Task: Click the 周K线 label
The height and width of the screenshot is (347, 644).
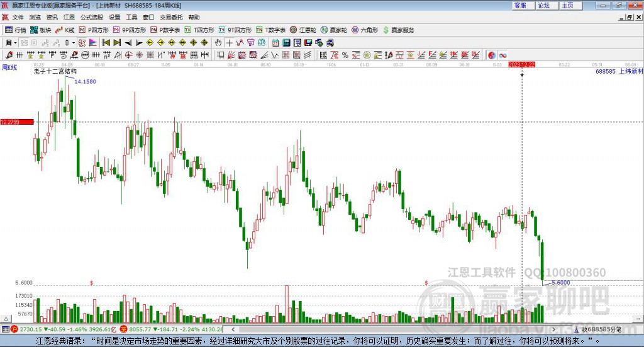Action: [9, 67]
